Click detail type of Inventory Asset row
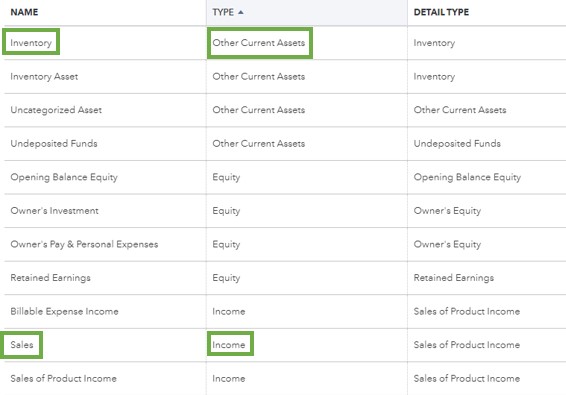 (x=434, y=77)
